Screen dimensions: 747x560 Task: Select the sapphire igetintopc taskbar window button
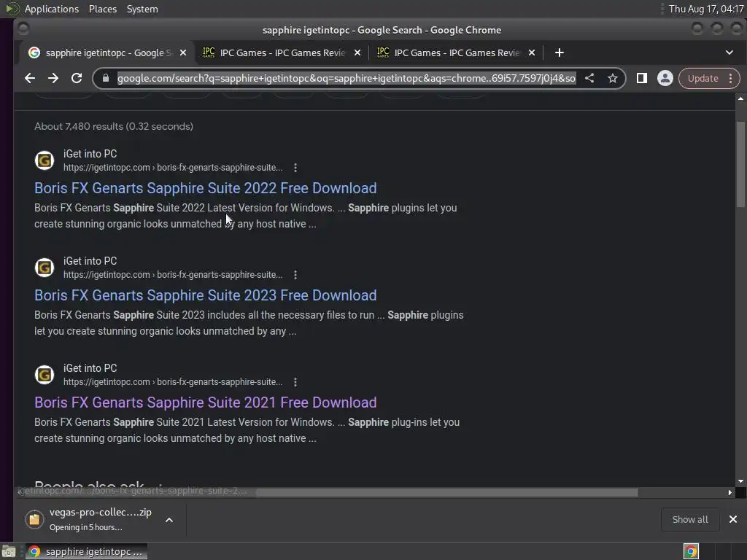pyautogui.click(x=86, y=551)
